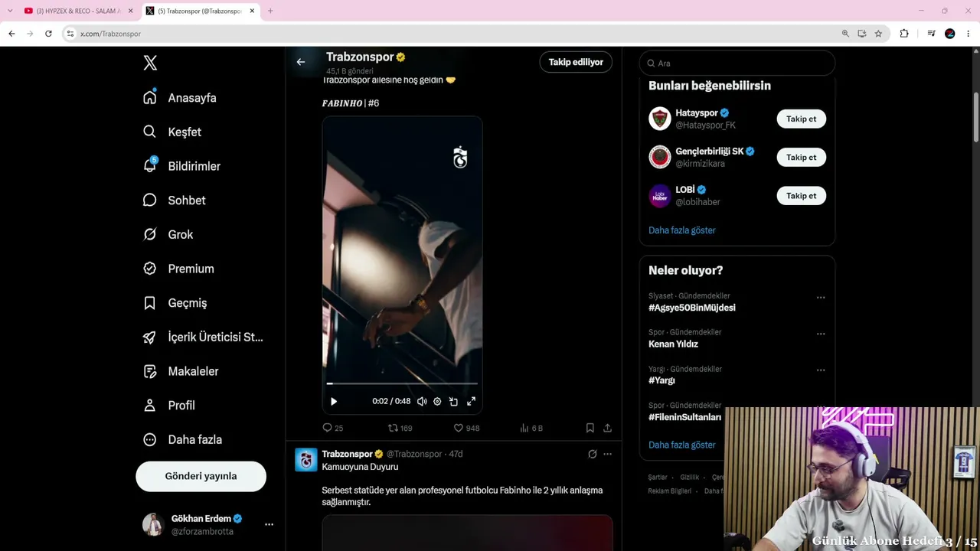This screenshot has width=980, height=551.
Task: View site information icon in address bar
Action: click(70, 34)
